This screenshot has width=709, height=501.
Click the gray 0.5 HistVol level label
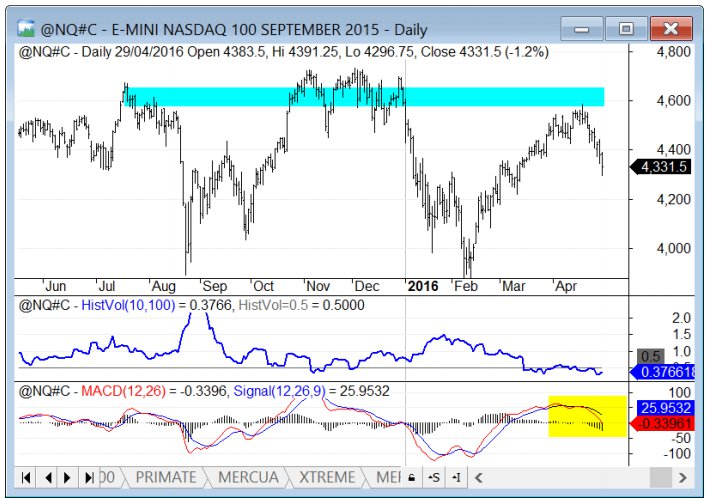tap(651, 356)
